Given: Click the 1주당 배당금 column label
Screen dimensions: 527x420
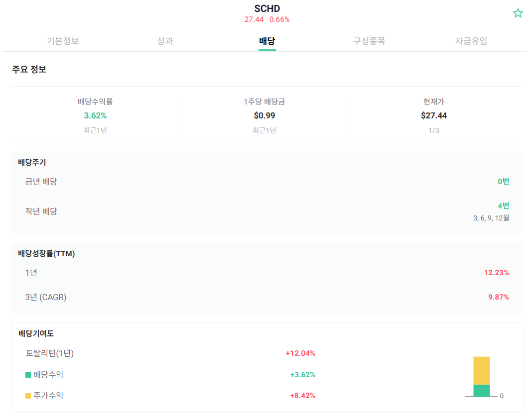Looking at the screenshot, I should click(264, 102).
